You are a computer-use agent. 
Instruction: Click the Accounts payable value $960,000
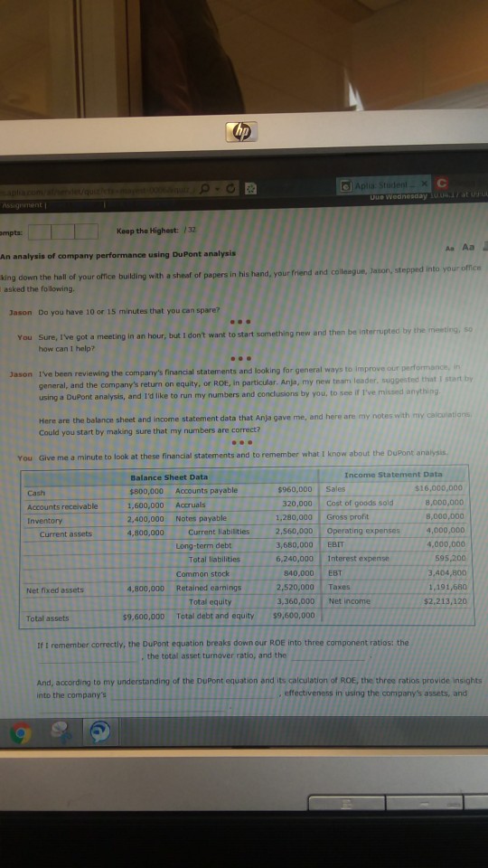tap(295, 489)
